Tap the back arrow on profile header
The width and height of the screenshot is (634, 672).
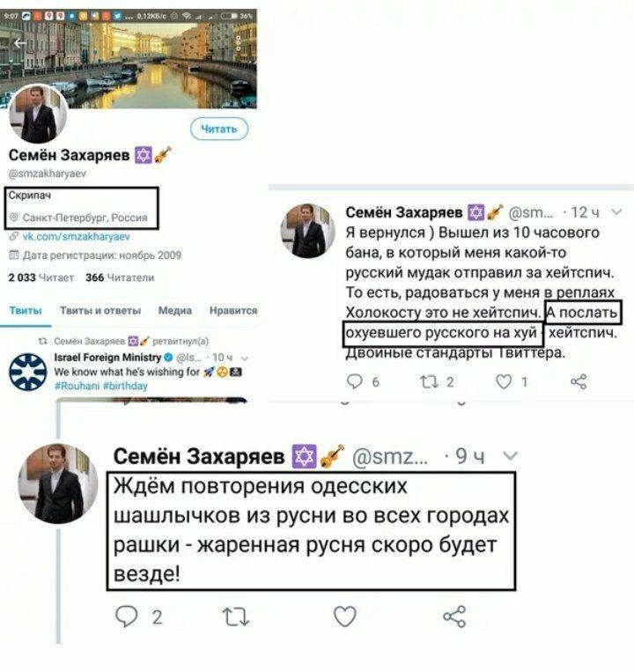[20, 43]
